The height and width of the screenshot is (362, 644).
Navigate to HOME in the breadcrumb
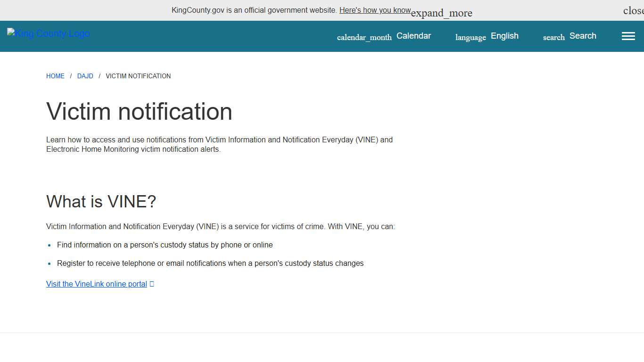pyautogui.click(x=55, y=76)
